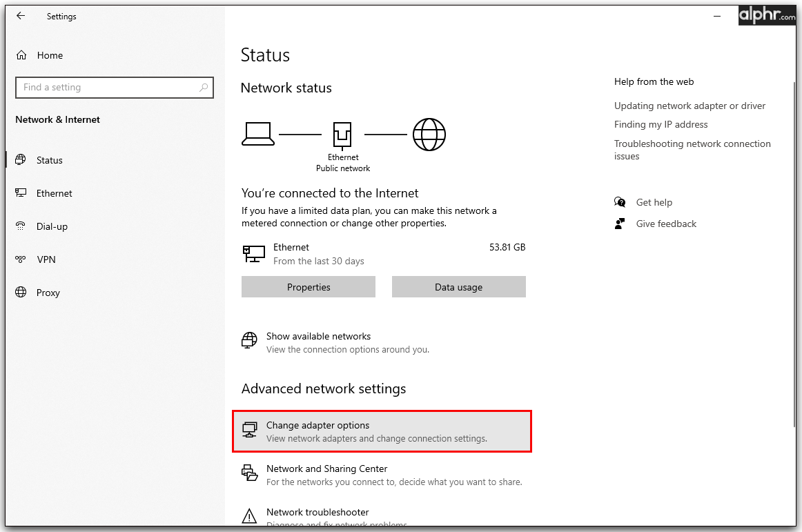The width and height of the screenshot is (802, 532).
Task: Open the Status section
Action: tap(50, 160)
